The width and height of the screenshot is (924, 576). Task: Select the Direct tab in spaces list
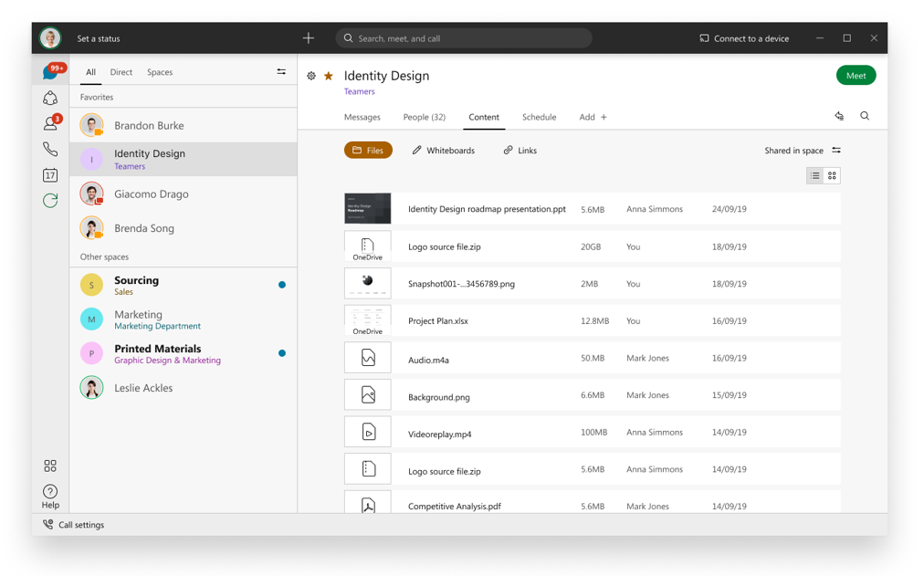[121, 72]
